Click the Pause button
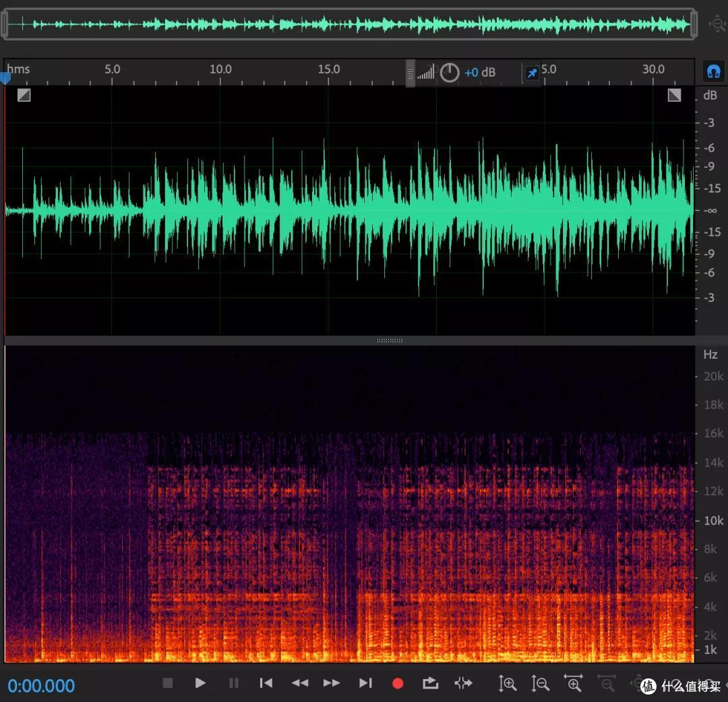Viewport: 728px width, 702px height. (x=233, y=683)
